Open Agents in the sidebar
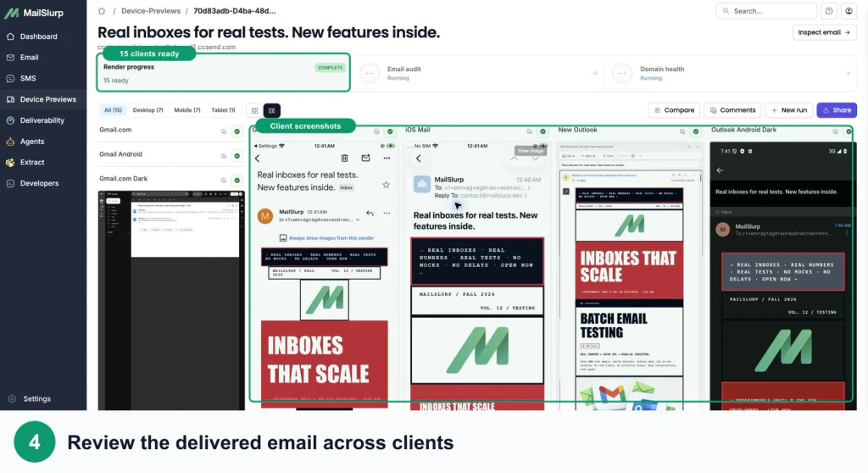 click(x=32, y=142)
